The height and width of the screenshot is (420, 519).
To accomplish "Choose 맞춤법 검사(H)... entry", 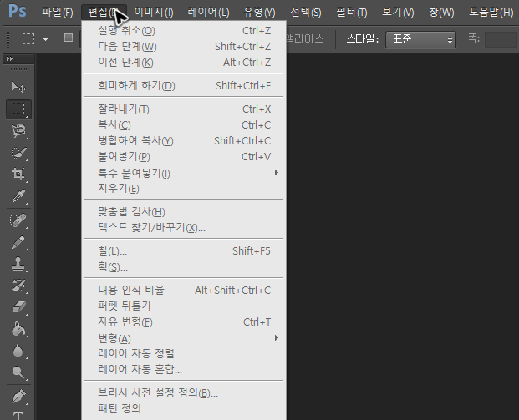I will click(x=184, y=212).
